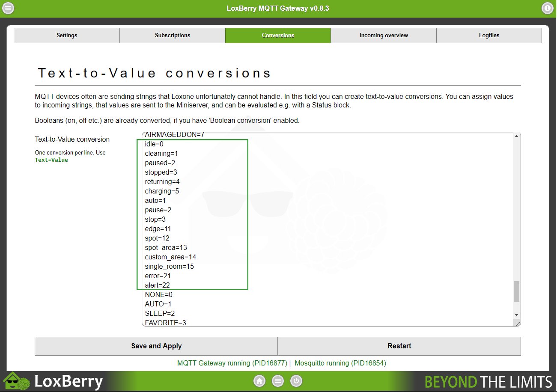This screenshot has height=392, width=557.
Task: Select the Conversions tab
Action: [x=278, y=36]
